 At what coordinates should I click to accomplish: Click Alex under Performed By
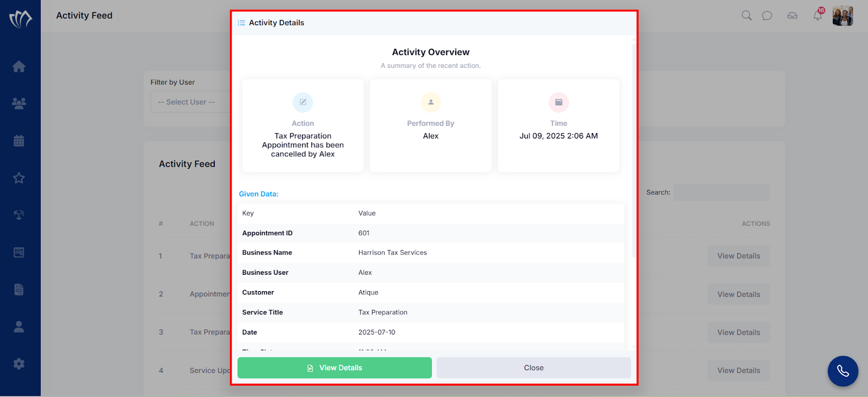tap(431, 136)
